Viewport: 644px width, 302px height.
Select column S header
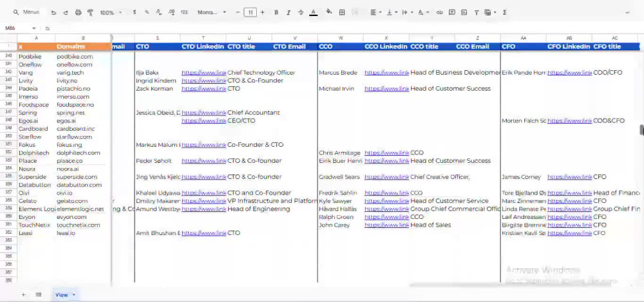click(x=157, y=38)
